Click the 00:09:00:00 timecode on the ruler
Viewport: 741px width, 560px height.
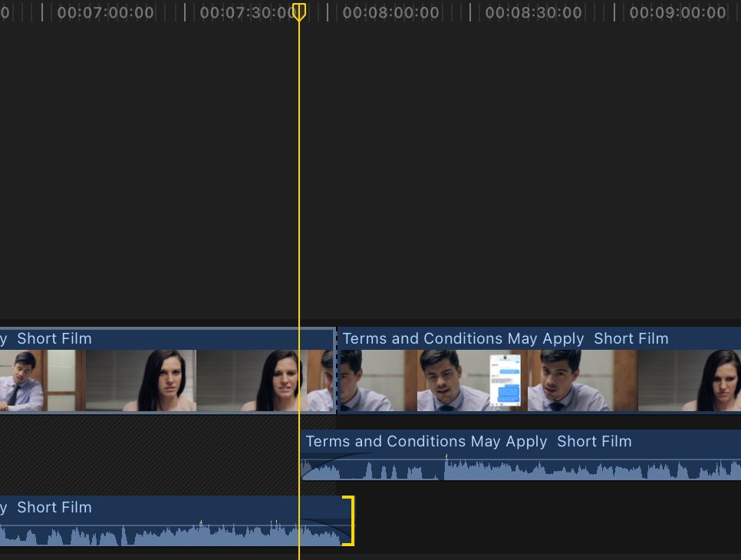coord(677,13)
